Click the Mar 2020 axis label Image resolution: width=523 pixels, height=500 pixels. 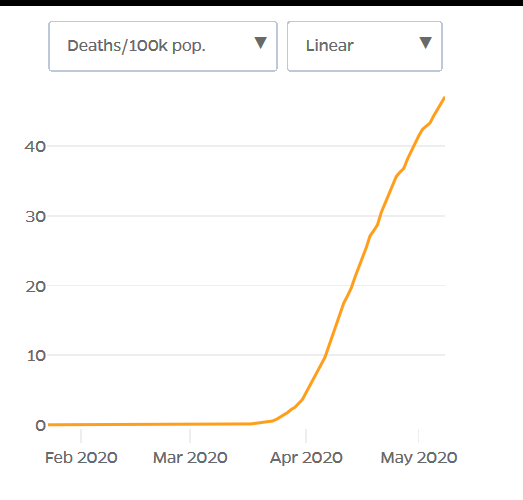190,457
